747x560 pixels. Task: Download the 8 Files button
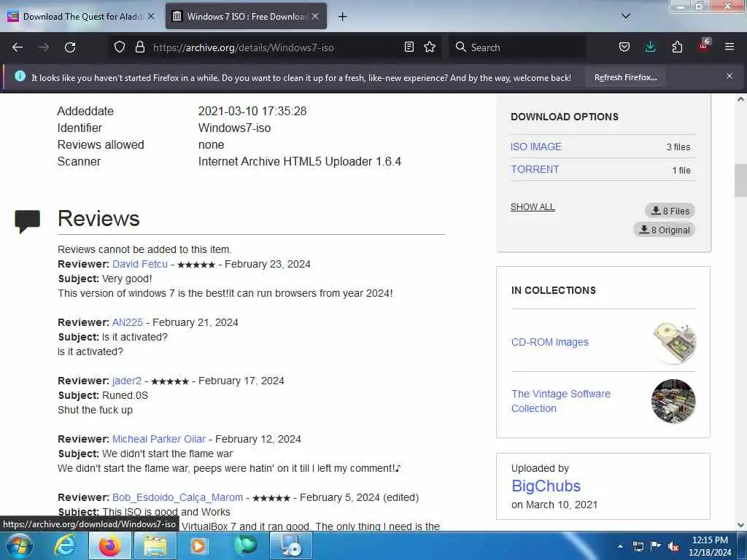(x=670, y=211)
